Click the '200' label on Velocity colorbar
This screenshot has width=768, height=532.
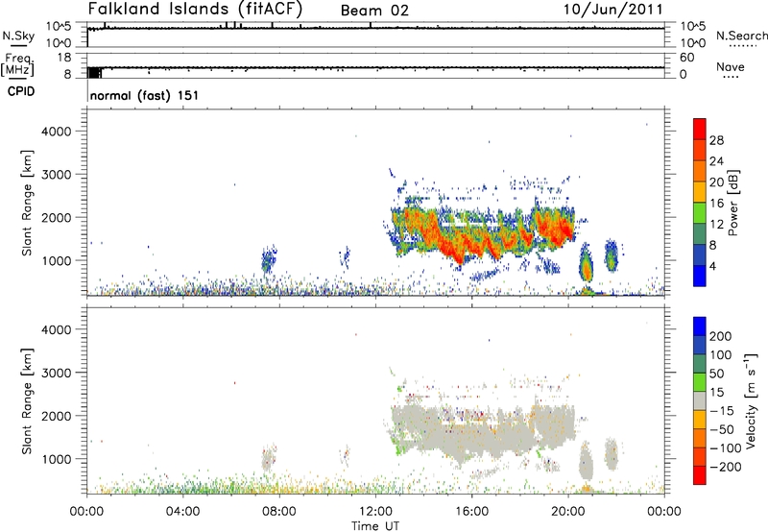pyautogui.click(x=721, y=336)
